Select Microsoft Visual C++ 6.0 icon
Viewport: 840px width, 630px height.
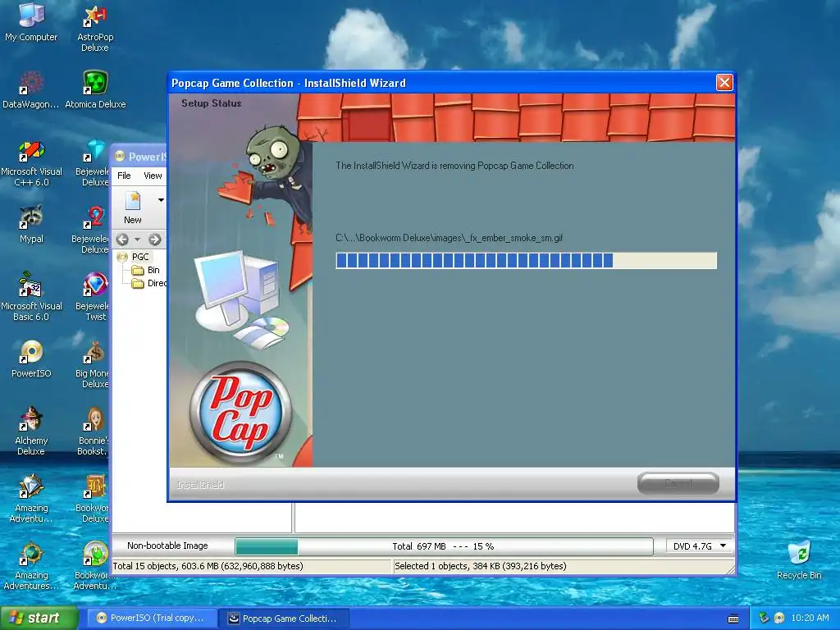pos(32,163)
